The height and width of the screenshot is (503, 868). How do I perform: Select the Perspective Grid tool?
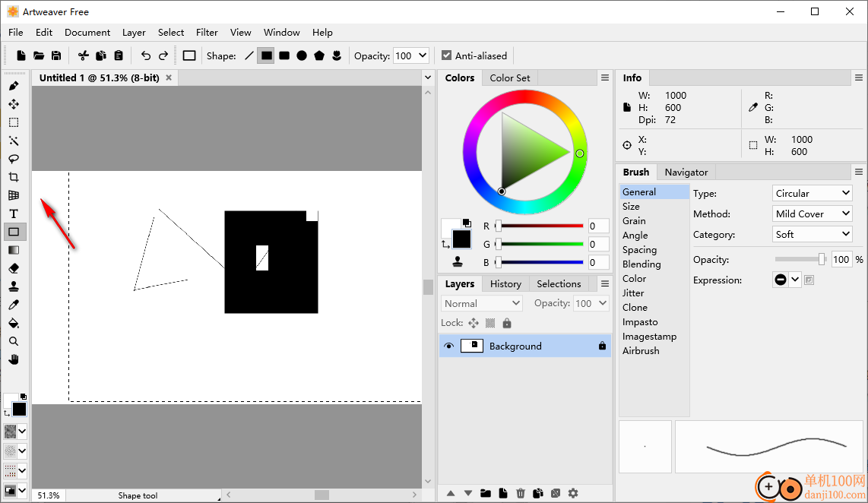point(14,195)
